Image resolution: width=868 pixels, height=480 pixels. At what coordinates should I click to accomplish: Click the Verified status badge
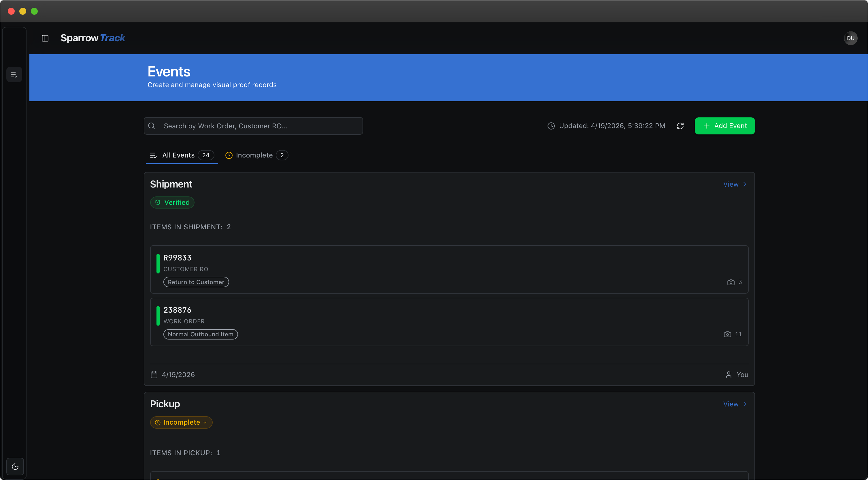(172, 202)
